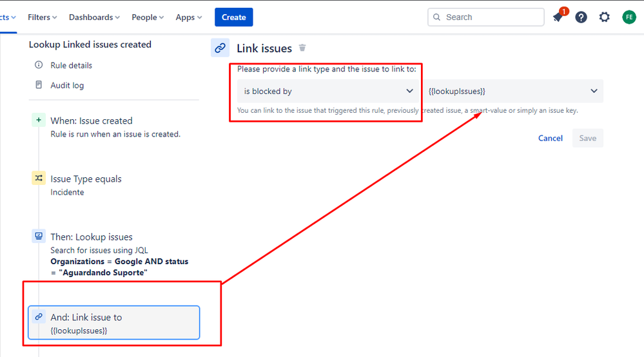The image size is (644, 357).
Task: Click the Link issues chain icon in the header
Action: [x=220, y=48]
